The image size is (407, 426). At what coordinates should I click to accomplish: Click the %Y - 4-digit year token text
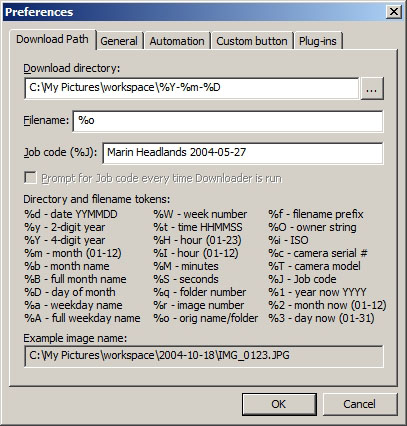click(65, 240)
